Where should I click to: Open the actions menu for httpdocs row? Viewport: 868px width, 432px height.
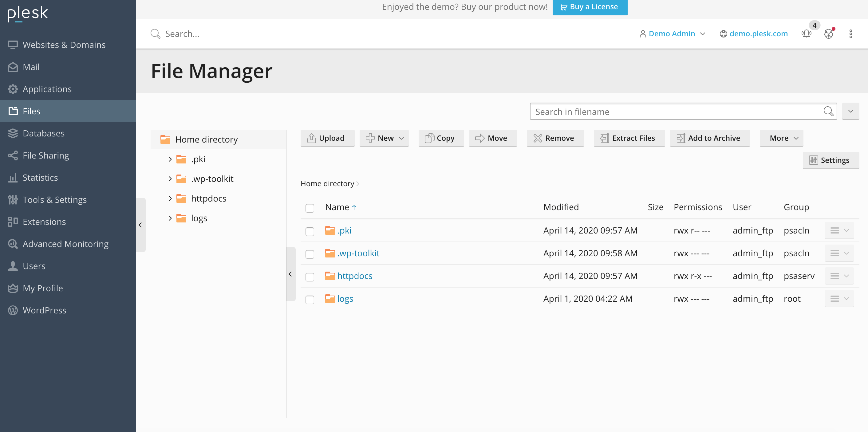tap(839, 276)
